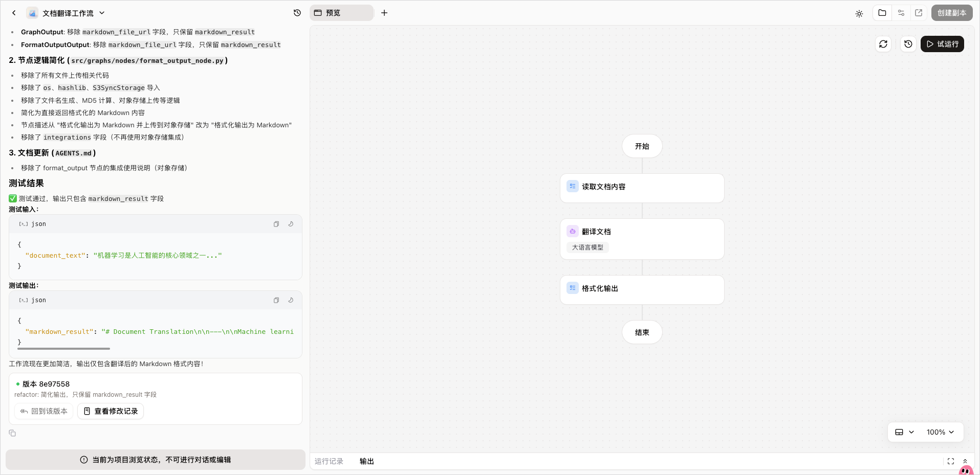Select the 预览 tab
Viewport: 980px width, 475px height.
click(341, 13)
